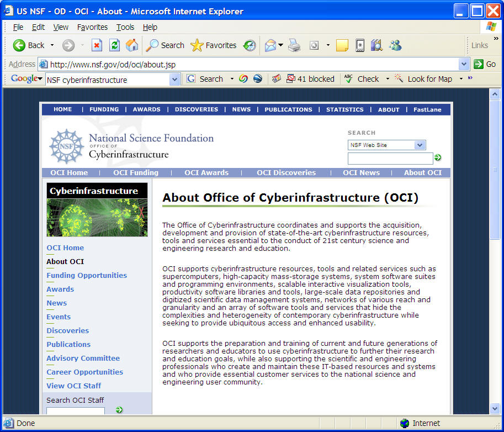Viewport: 504px width, 432px height.
Task: Go to the Home page icon
Action: tap(132, 45)
